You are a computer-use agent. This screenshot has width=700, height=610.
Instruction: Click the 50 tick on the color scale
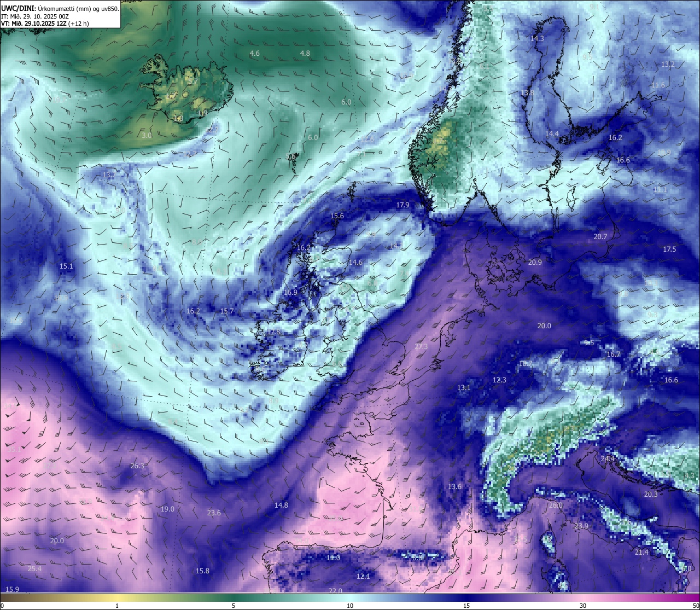coord(696,606)
